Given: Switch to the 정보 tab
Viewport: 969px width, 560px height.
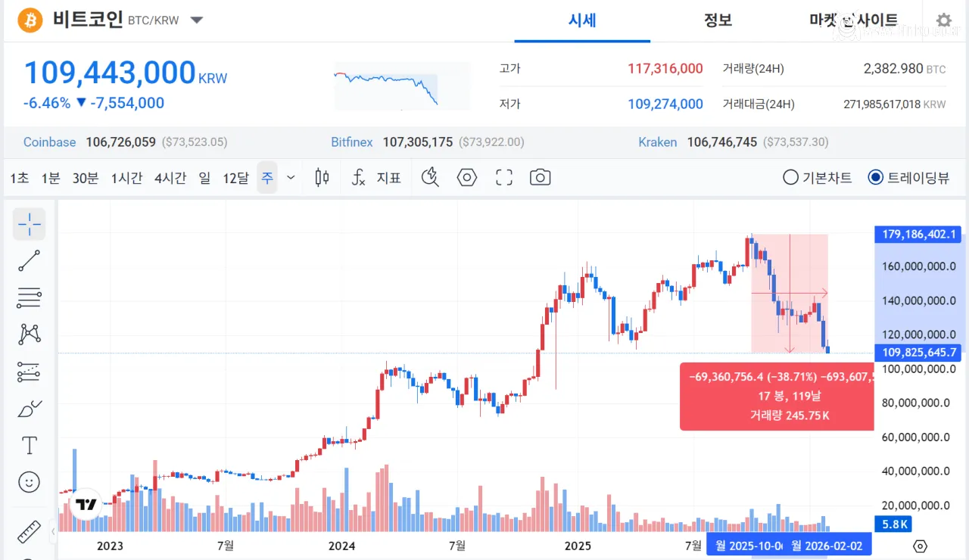Looking at the screenshot, I should click(718, 20).
